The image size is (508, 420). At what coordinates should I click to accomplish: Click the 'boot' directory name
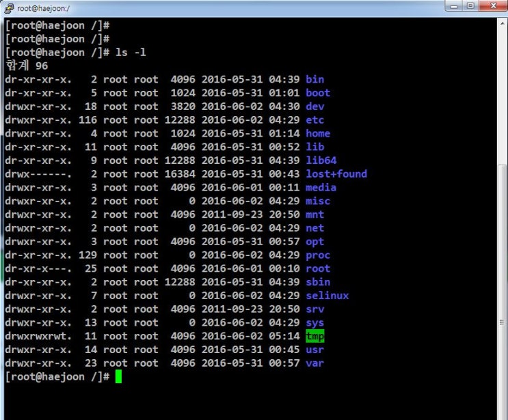[x=318, y=93]
